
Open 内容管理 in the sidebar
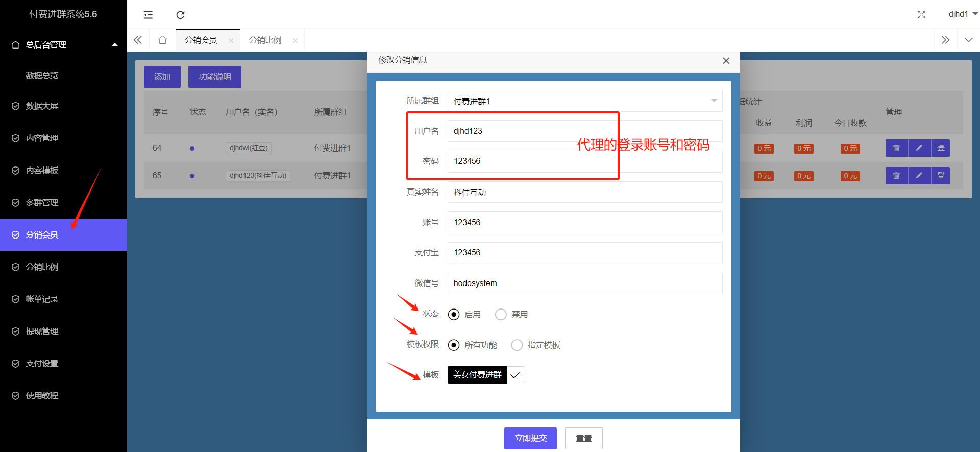click(42, 138)
